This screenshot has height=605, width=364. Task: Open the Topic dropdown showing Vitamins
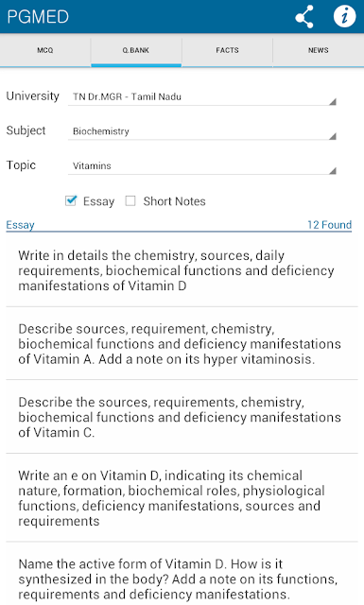(202, 166)
